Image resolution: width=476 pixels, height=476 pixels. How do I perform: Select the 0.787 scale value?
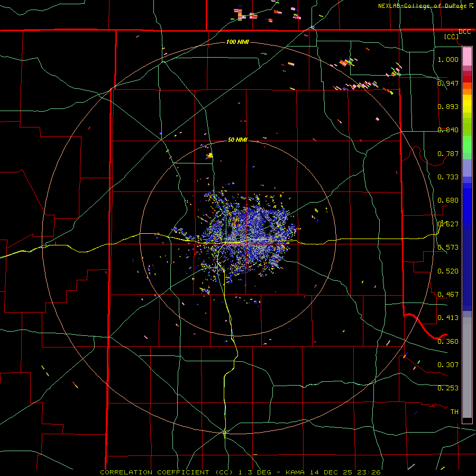coord(448,153)
